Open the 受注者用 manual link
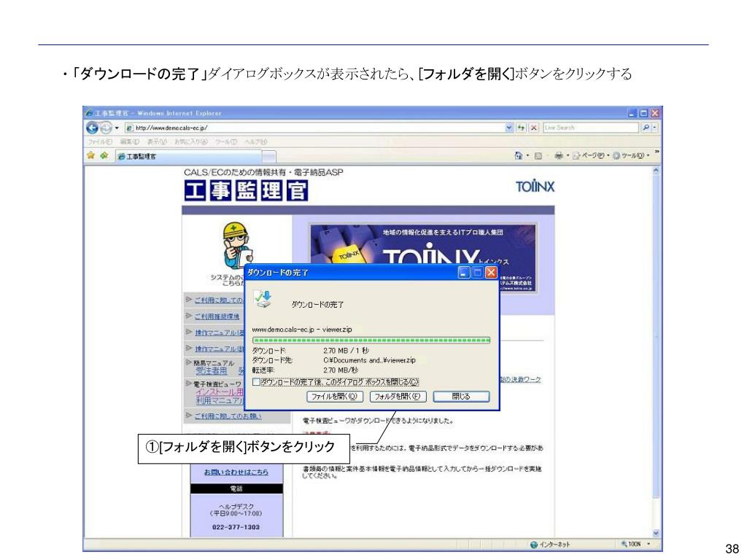The width and height of the screenshot is (747, 560). tap(212, 370)
